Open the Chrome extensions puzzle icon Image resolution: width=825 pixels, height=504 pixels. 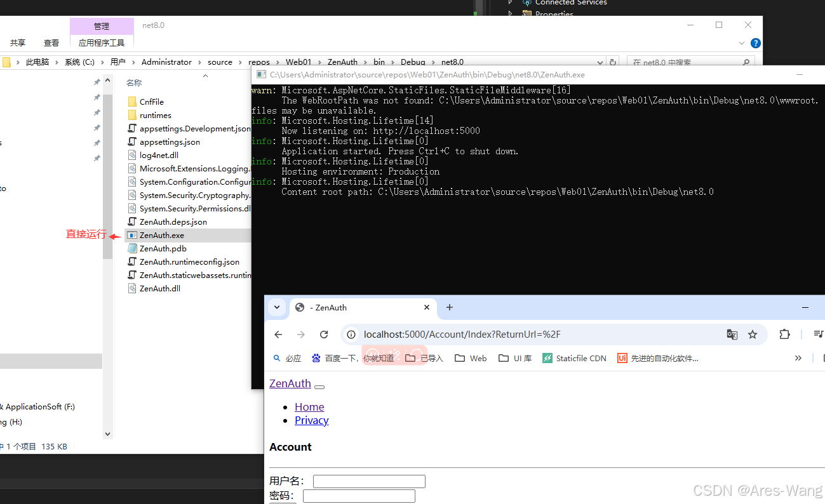[x=784, y=335]
